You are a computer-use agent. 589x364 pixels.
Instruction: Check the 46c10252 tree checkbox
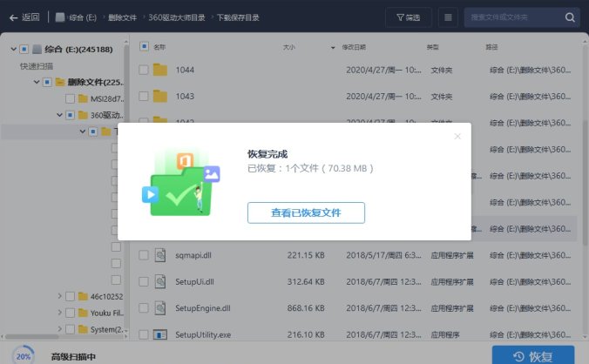click(70, 296)
